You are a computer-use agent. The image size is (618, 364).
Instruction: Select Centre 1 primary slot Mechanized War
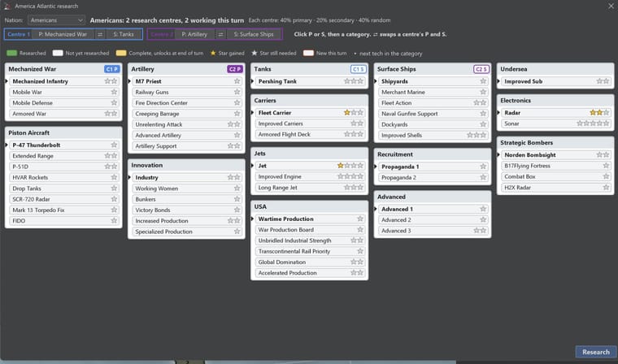click(x=63, y=34)
